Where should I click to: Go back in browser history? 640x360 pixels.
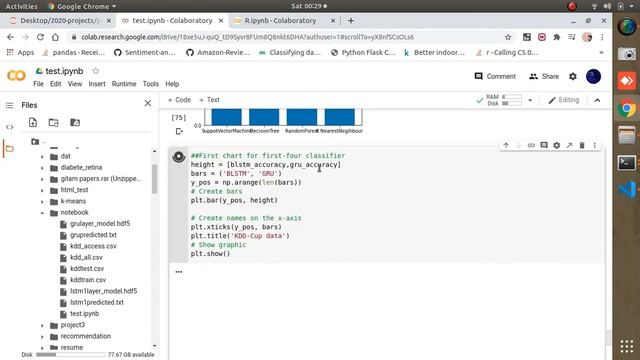tap(10, 37)
